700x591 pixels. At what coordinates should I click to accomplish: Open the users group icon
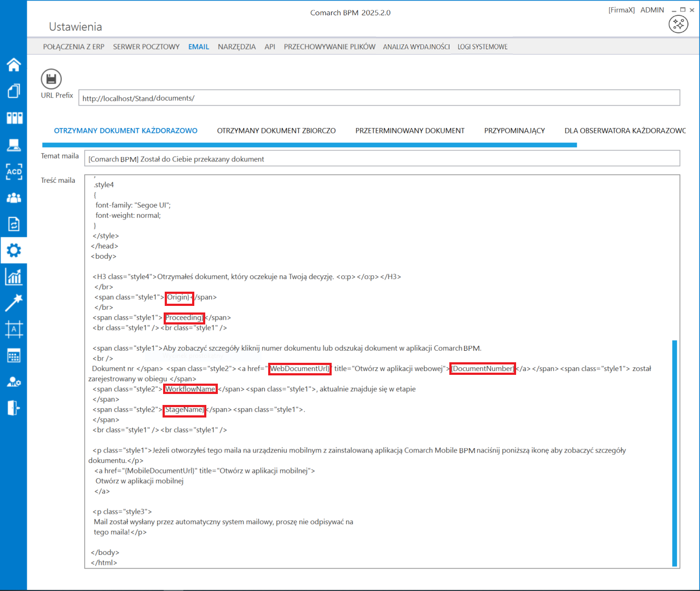14,198
